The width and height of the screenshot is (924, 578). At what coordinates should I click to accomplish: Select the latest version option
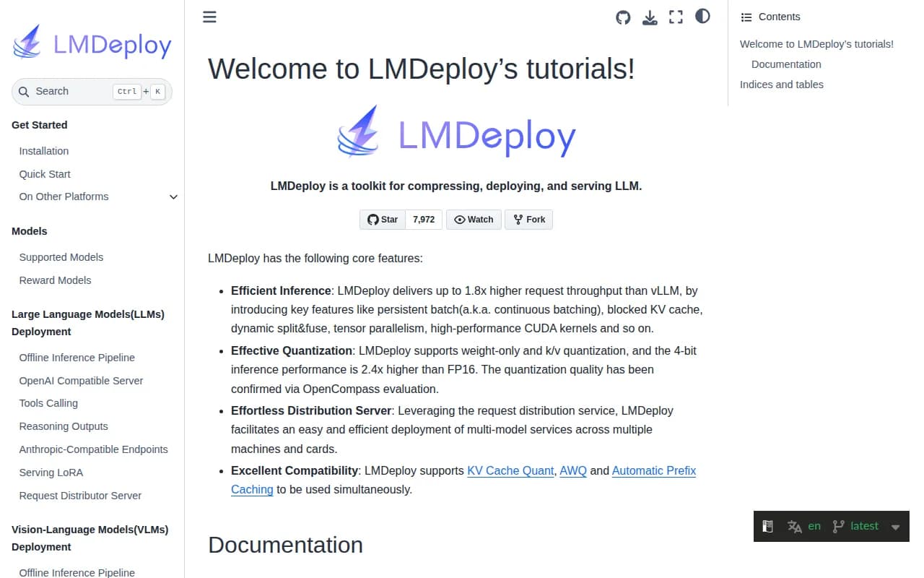point(864,526)
